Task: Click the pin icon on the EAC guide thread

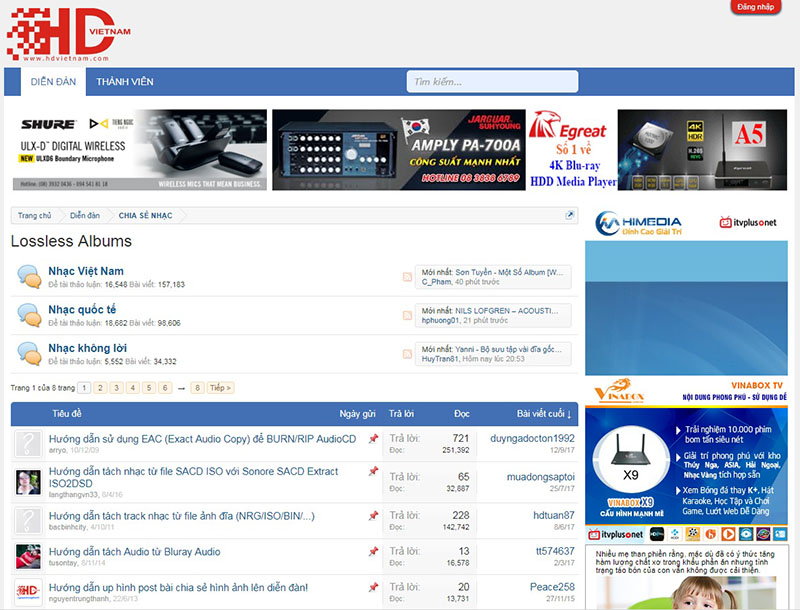Action: 373,440
